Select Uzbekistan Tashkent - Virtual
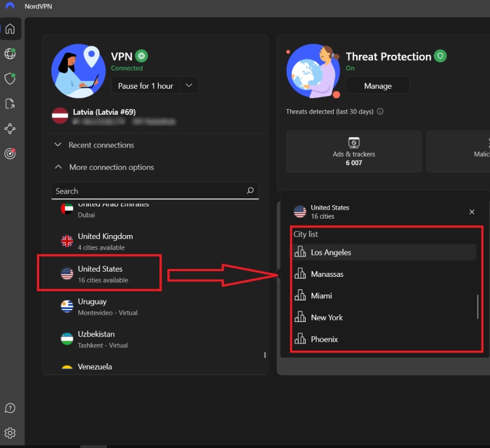 [155, 340]
